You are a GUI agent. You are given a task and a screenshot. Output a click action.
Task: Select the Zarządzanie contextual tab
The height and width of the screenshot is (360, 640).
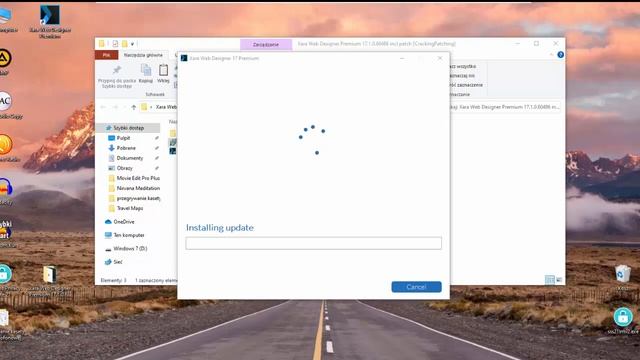click(x=266, y=44)
